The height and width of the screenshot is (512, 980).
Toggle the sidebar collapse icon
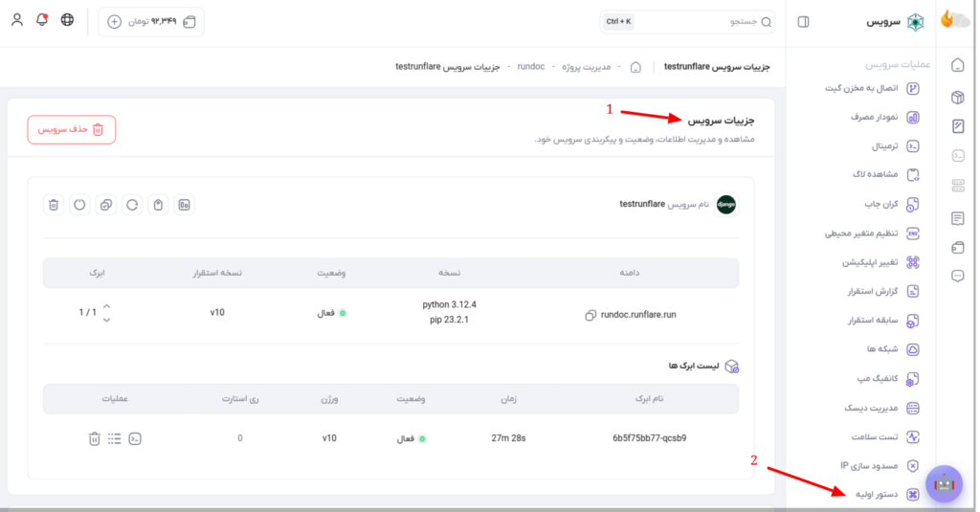pos(804,22)
